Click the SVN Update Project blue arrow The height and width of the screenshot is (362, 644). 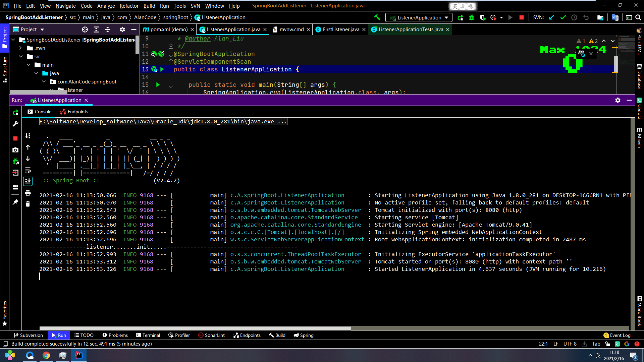tap(551, 17)
